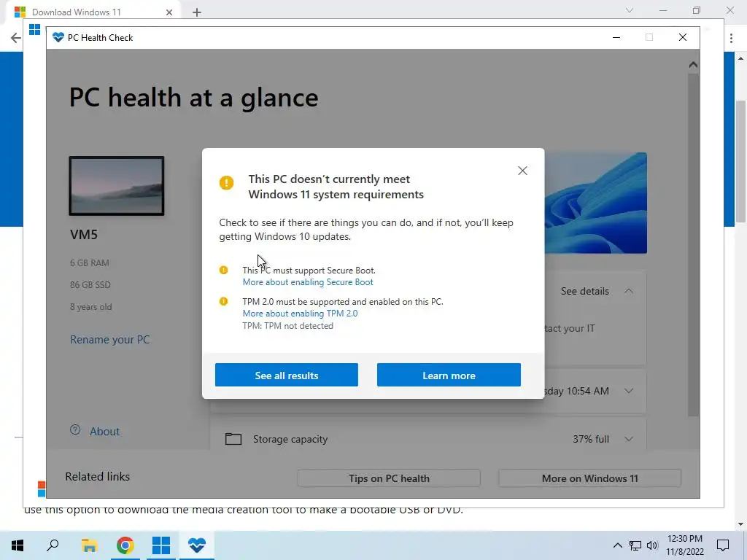Click Windows logo icon of background installer window
Screen dimensions: 747x560
(35, 29)
